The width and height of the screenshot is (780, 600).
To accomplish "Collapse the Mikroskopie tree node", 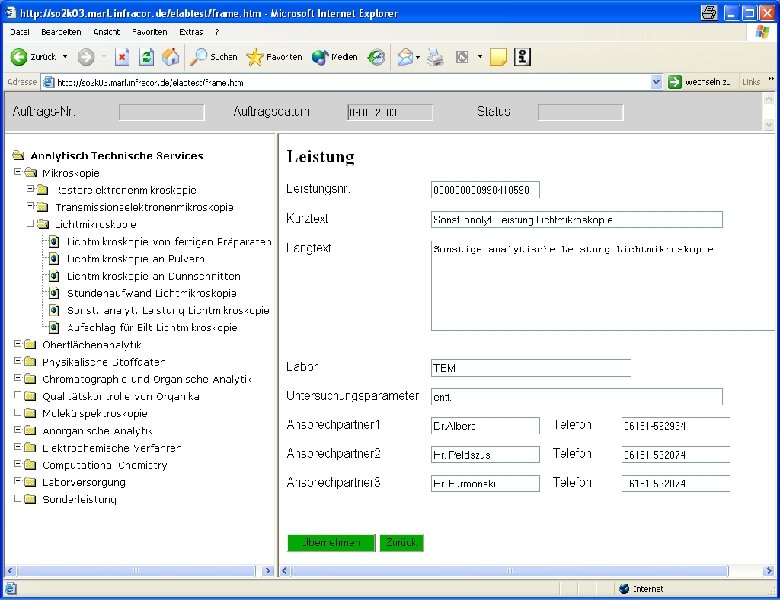I will tap(17, 172).
